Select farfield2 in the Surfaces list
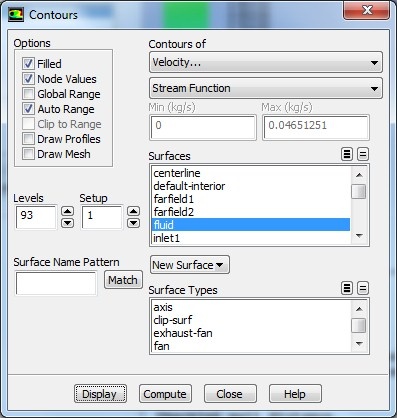The image size is (397, 418). 251,212
